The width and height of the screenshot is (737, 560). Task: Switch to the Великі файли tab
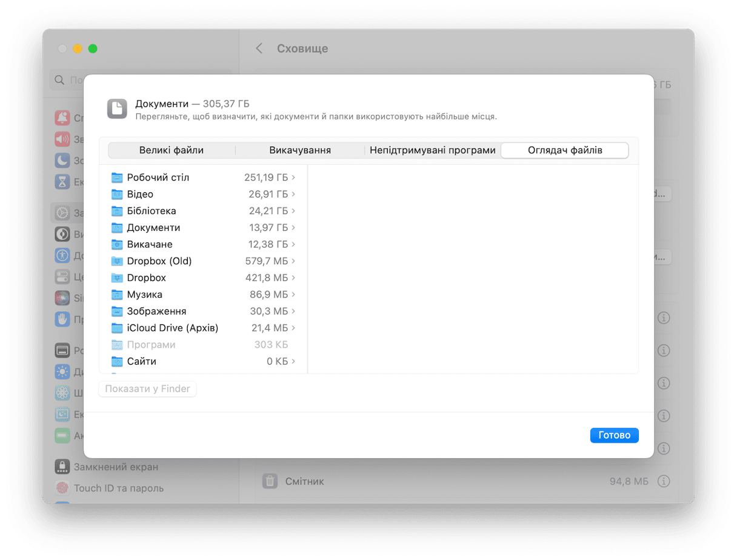(x=172, y=150)
